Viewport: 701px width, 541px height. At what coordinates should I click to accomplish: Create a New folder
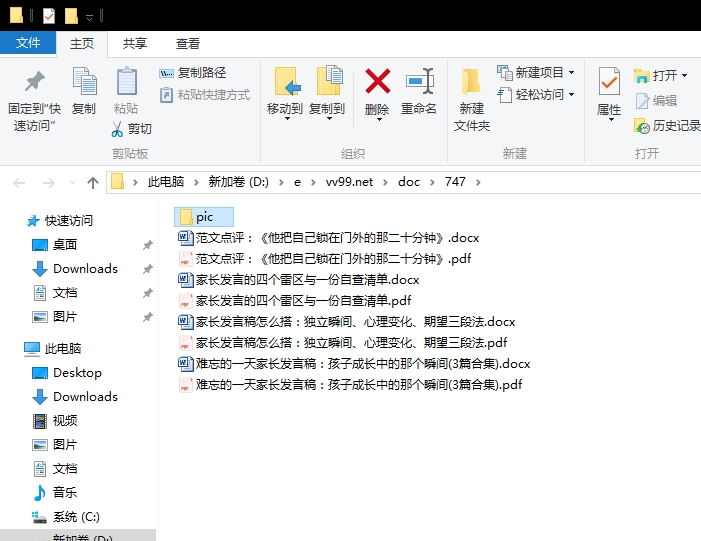(x=471, y=101)
